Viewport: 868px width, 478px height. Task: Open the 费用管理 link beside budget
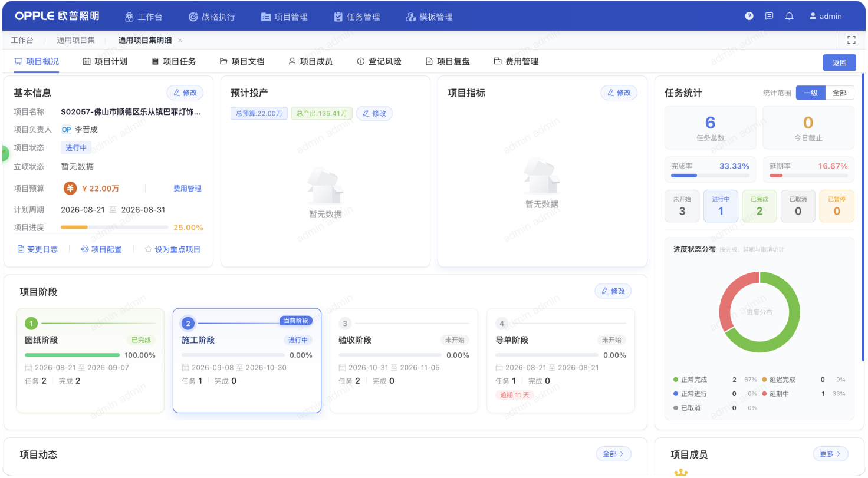tap(188, 189)
